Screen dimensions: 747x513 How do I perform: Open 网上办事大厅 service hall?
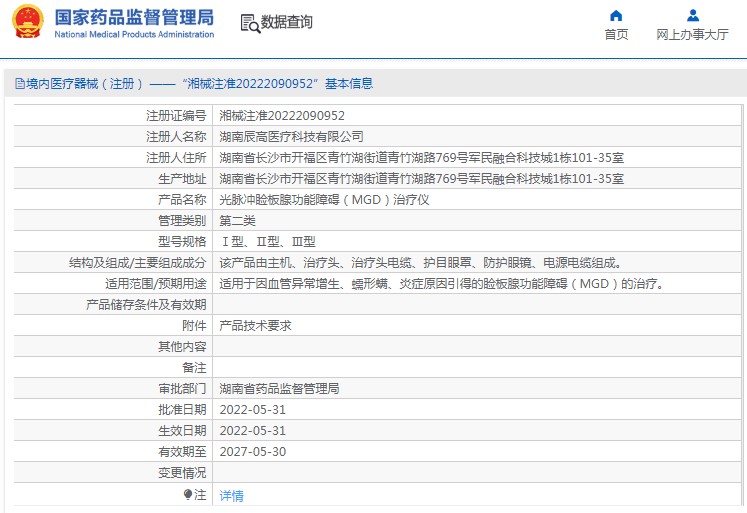coord(692,34)
